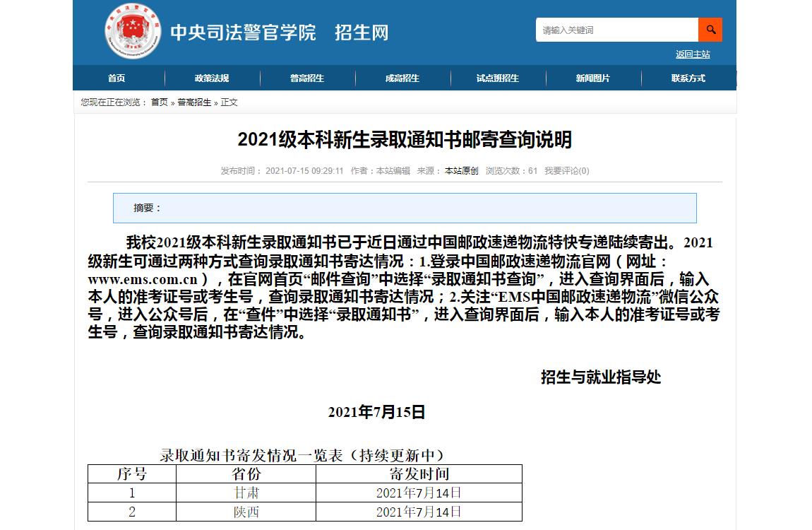Open 新闻图片 navigation item
The height and width of the screenshot is (530, 812).
tap(593, 78)
